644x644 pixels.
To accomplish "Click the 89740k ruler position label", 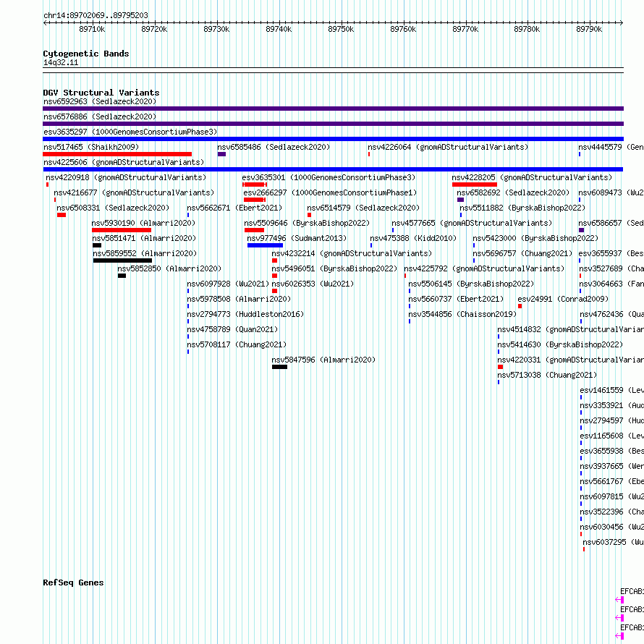I will tap(279, 29).
